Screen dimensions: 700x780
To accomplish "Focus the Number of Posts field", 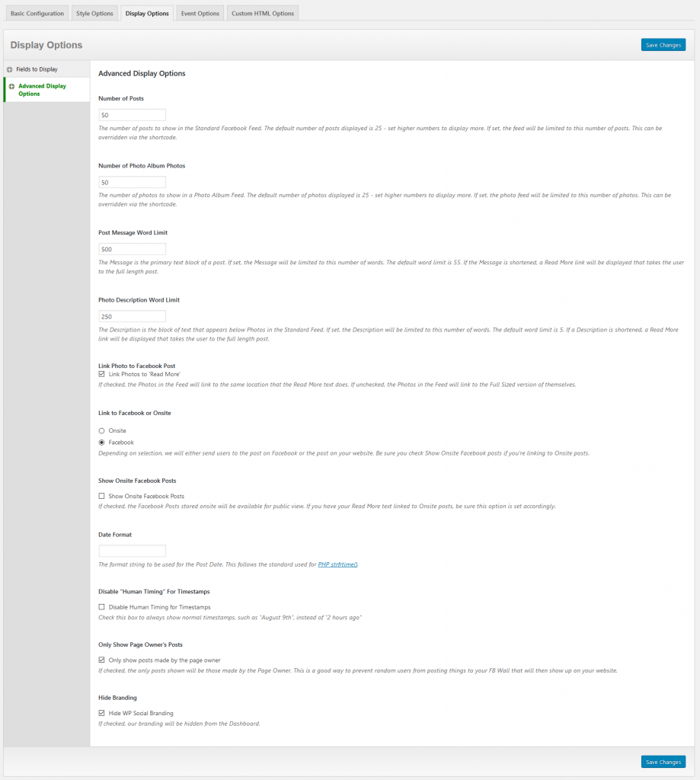I will click(x=133, y=115).
